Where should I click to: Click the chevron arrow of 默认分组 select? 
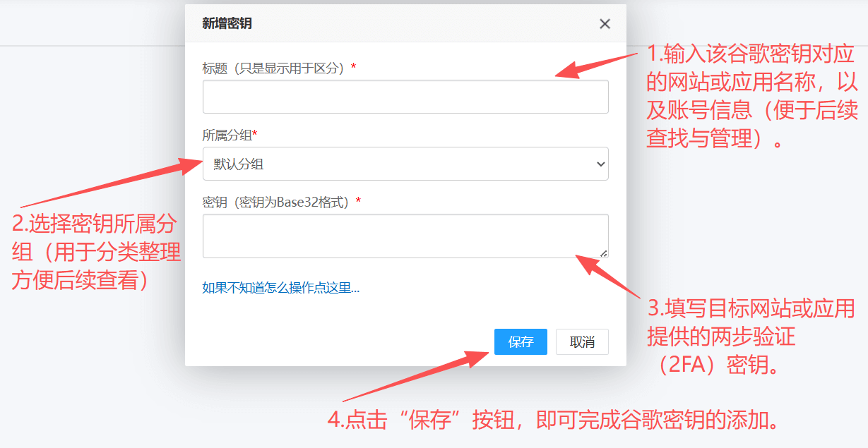pos(600,164)
